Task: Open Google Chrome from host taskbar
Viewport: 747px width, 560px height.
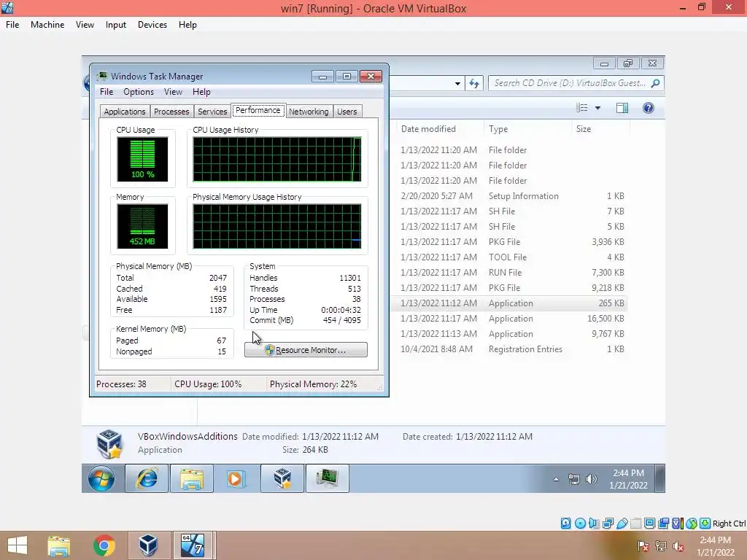Action: pyautogui.click(x=104, y=545)
